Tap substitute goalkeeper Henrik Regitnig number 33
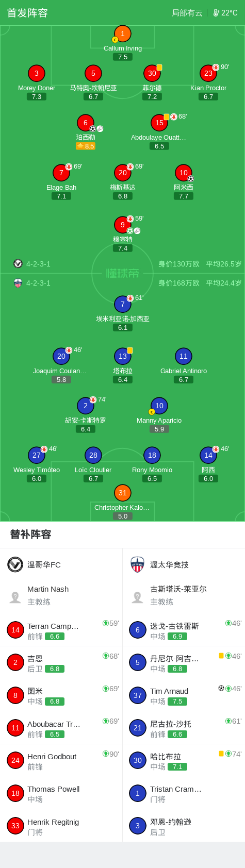245x868 pixels. pos(61,826)
